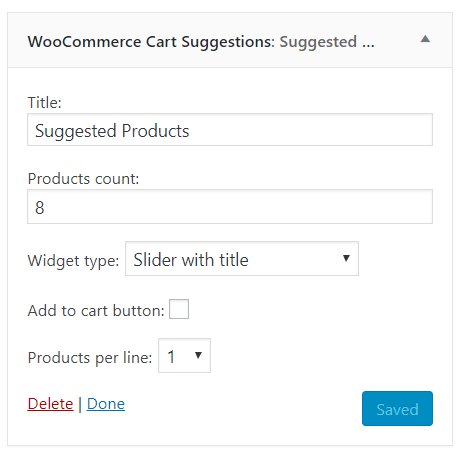Click the value 1 in Products per line
Viewport: 462px width, 457px height.
pyautogui.click(x=171, y=357)
